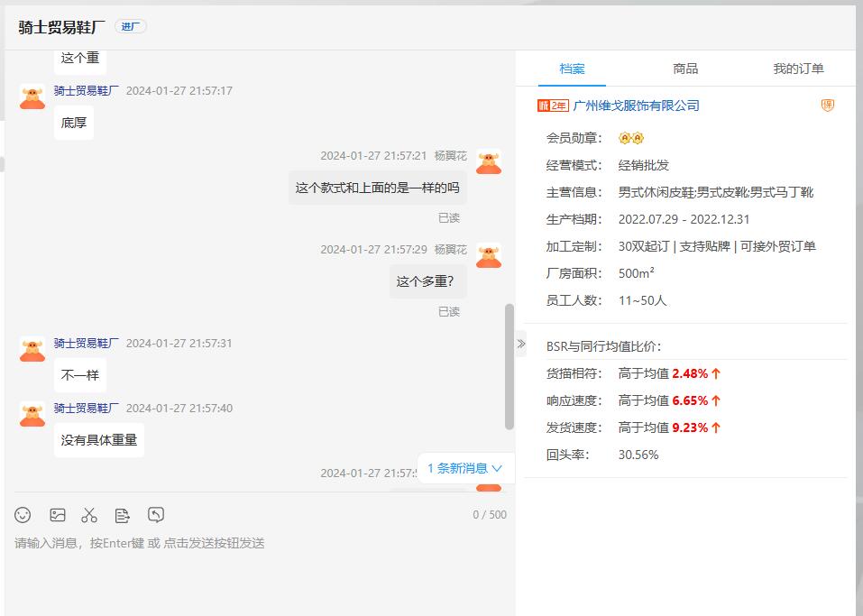Click 杨翼花 avatar at 21:57:29 message
Screen dimensions: 863x616
[x=489, y=256]
